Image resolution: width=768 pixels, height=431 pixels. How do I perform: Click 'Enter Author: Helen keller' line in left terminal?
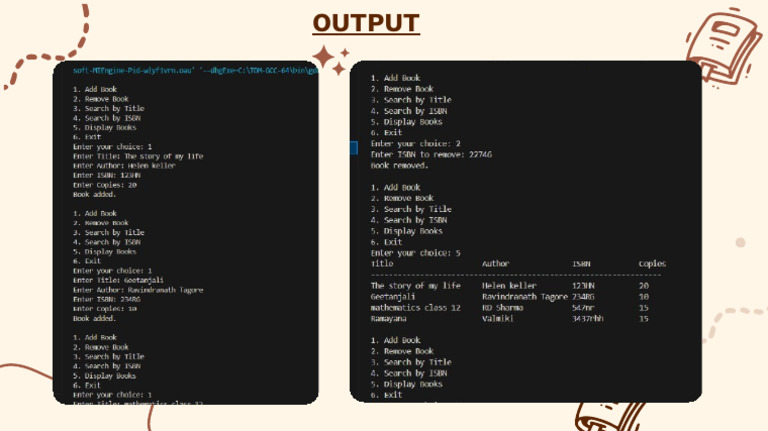tap(124, 166)
